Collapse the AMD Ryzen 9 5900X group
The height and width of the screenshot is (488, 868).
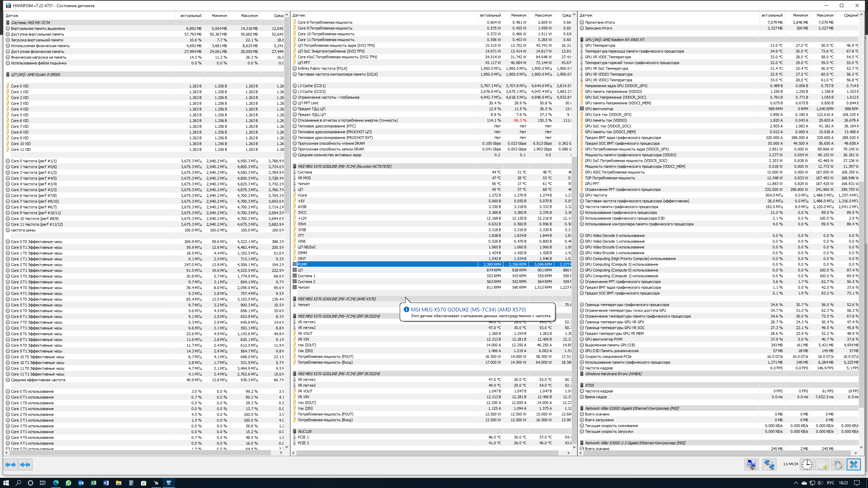36,75
